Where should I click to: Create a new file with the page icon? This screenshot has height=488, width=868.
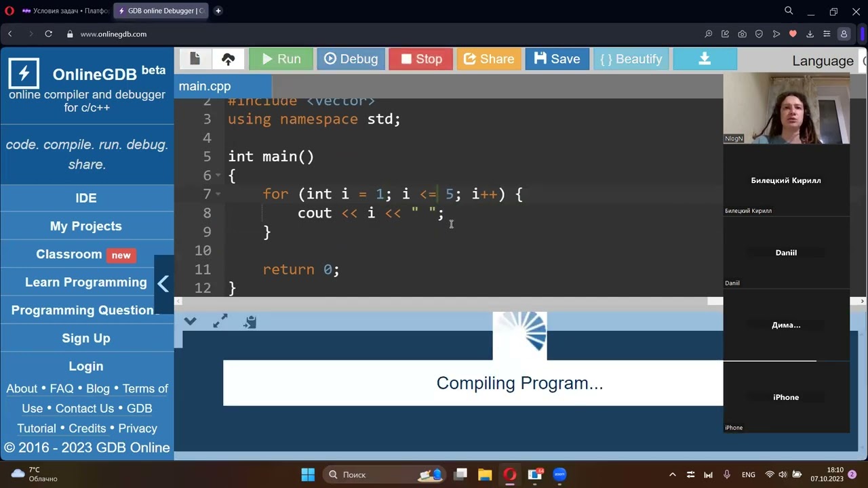coord(195,59)
